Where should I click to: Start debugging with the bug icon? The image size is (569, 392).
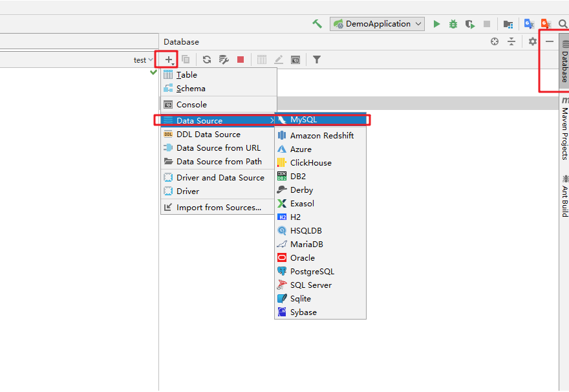(x=453, y=24)
